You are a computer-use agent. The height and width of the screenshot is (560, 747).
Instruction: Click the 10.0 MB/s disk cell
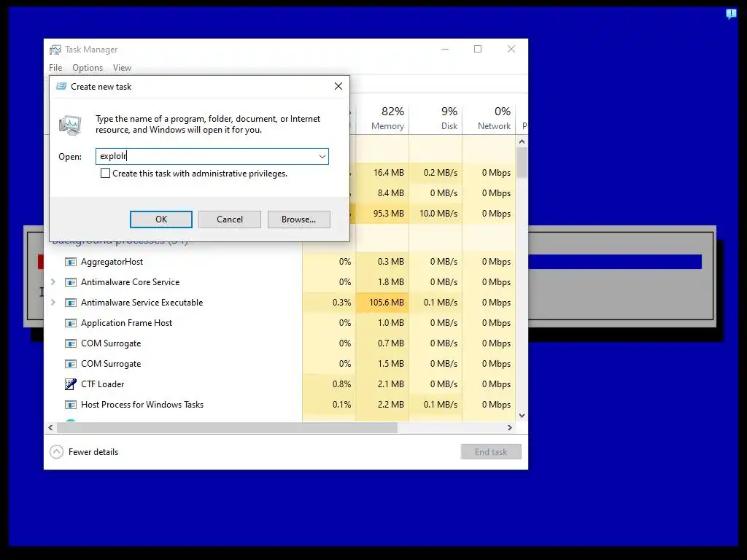pos(436,214)
